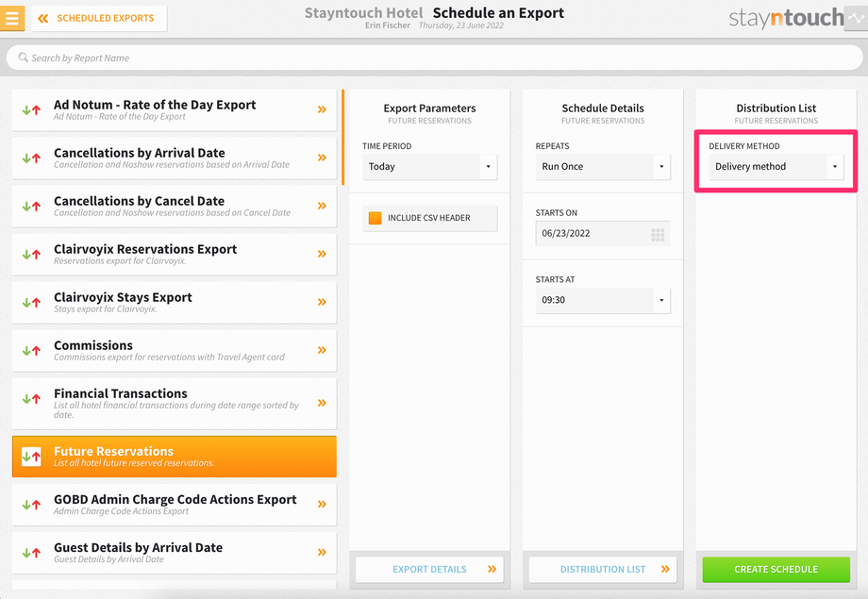The width and height of the screenshot is (868, 599).
Task: Select the Clairvoyix Reservations Export title
Action: coord(145,249)
